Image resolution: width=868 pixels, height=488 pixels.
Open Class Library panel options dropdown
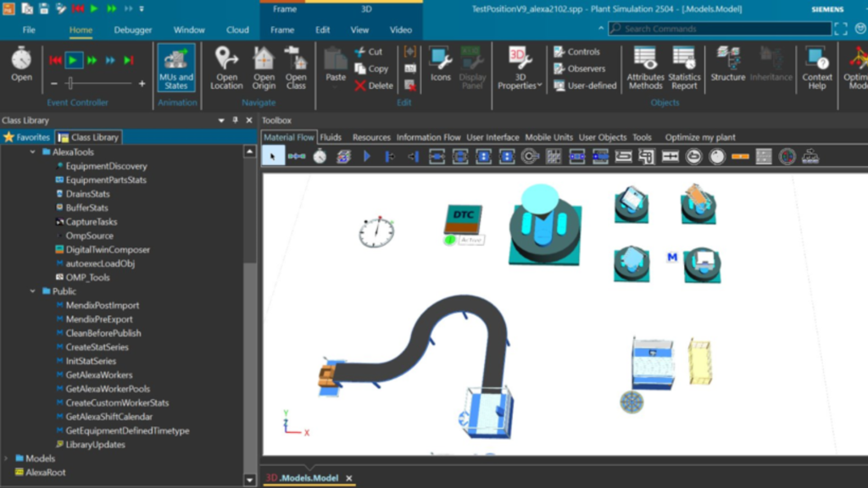pyautogui.click(x=221, y=120)
